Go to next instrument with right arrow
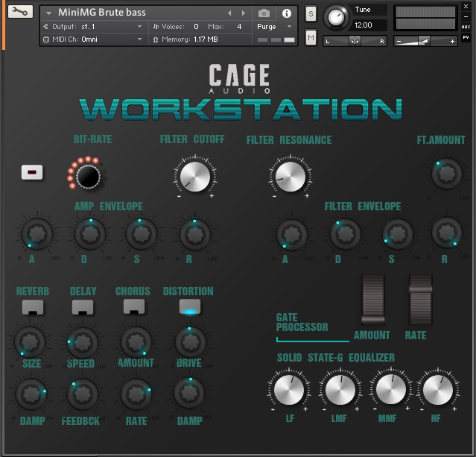Screen dimensions: 476x457 [244, 13]
